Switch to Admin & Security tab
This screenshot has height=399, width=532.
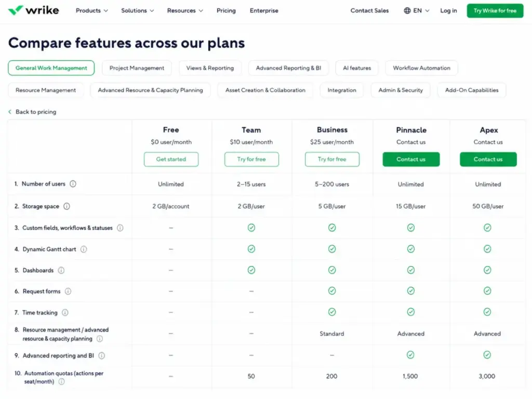[401, 90]
